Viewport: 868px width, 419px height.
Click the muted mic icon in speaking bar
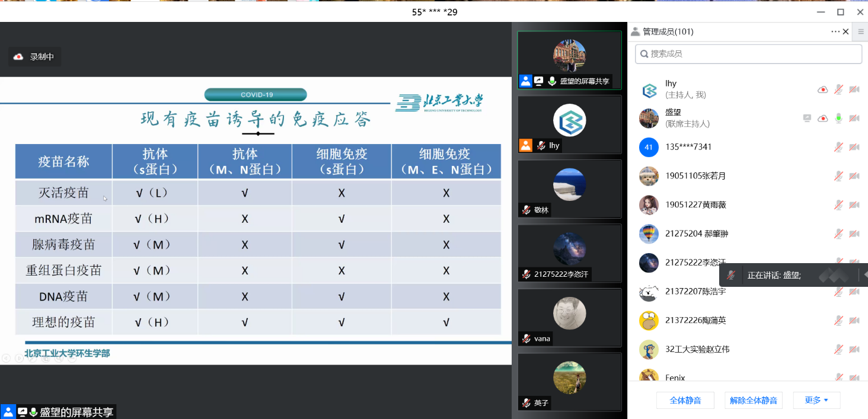731,275
